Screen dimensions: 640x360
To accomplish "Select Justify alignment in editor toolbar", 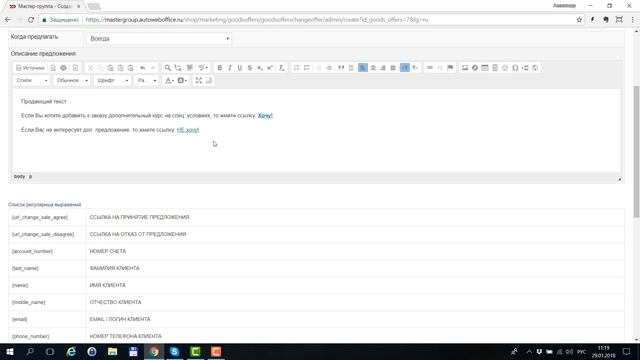I will coord(393,68).
